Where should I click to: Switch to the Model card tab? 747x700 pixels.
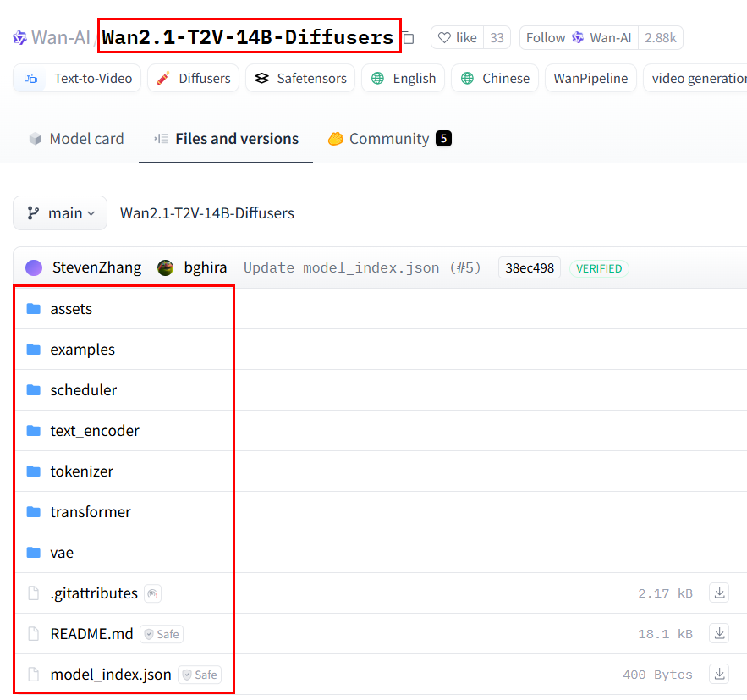[x=76, y=139]
